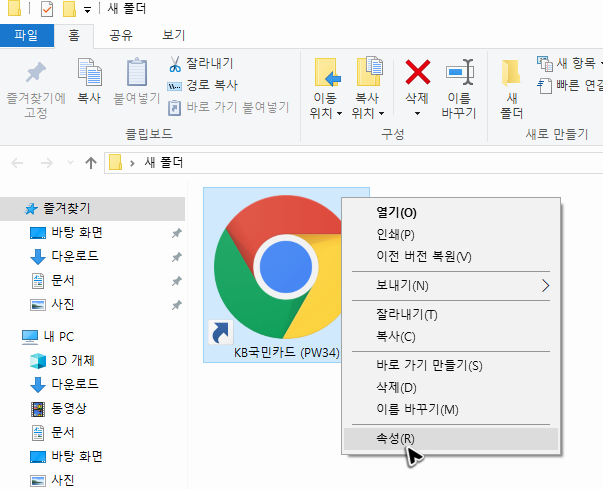Choose 삭제(D) in the context menu

click(451, 388)
